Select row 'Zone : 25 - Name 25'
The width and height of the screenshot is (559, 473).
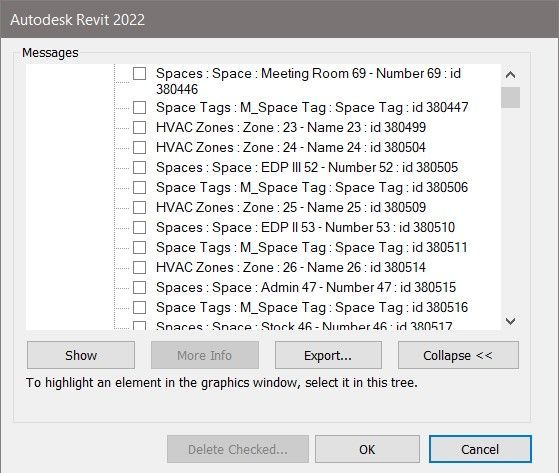click(291, 207)
